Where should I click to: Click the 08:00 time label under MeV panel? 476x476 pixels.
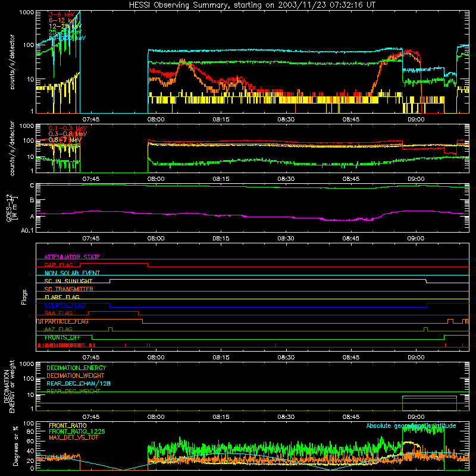point(156,178)
